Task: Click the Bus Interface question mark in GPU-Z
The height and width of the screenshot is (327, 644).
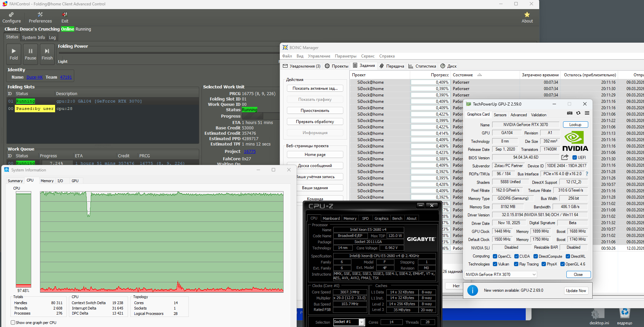Action: point(587,174)
